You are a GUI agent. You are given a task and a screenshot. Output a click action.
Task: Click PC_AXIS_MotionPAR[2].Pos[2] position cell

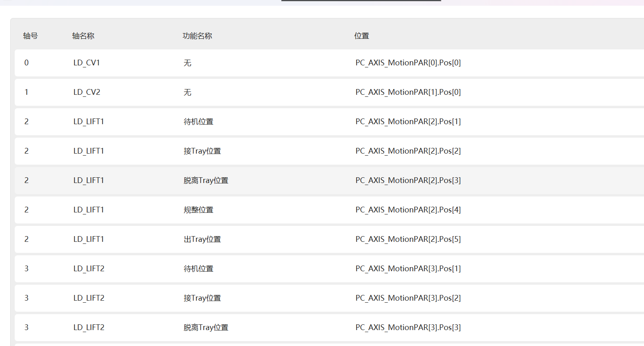pyautogui.click(x=408, y=151)
